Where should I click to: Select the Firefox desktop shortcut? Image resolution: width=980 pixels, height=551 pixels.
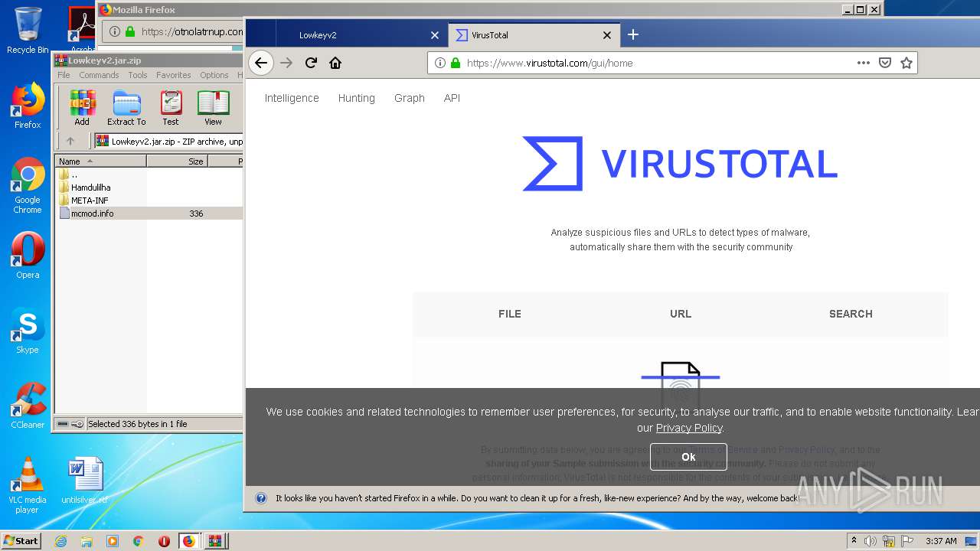pos(28,106)
